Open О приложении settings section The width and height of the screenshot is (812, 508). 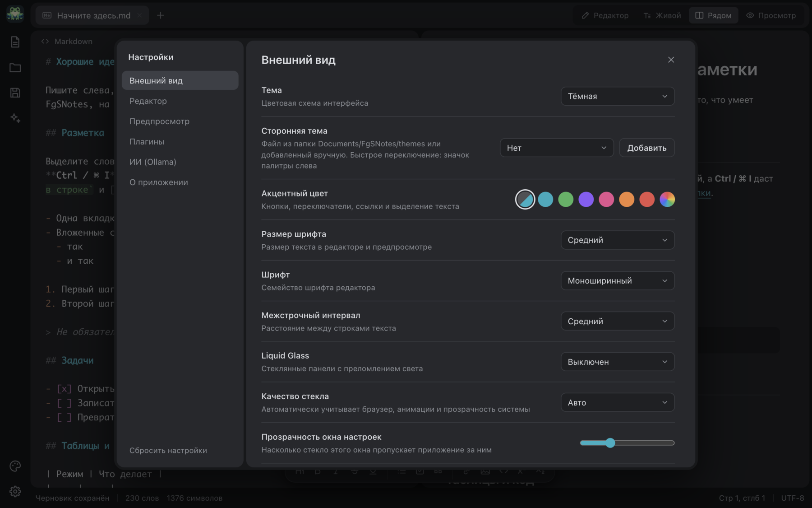pyautogui.click(x=180, y=182)
